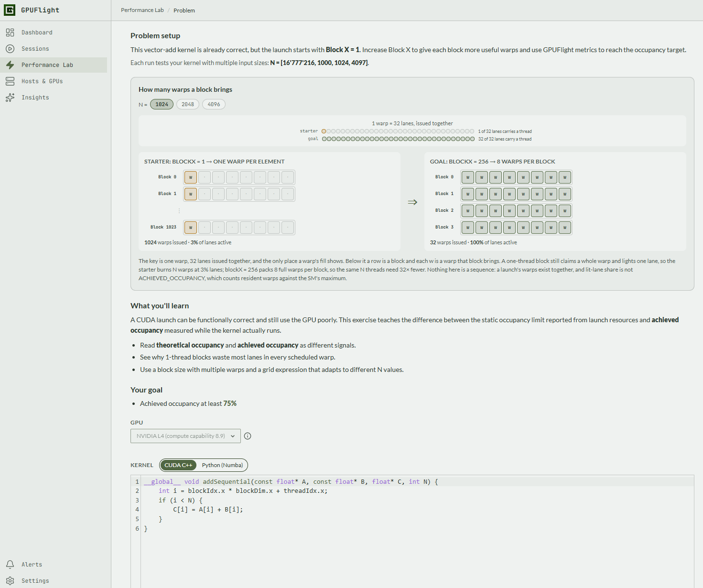Image resolution: width=703 pixels, height=588 pixels.
Task: Click the 75% occupancy target text
Action: coord(230,403)
